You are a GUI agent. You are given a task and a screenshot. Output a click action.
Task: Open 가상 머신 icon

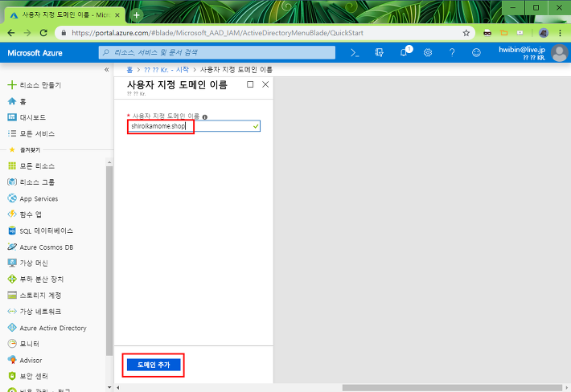12,263
